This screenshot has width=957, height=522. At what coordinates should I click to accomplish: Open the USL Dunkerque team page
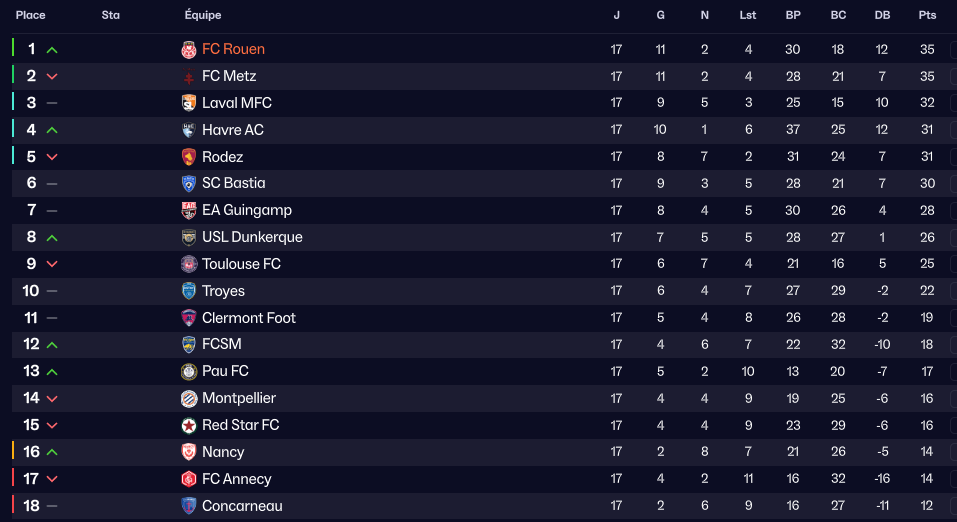[252, 237]
